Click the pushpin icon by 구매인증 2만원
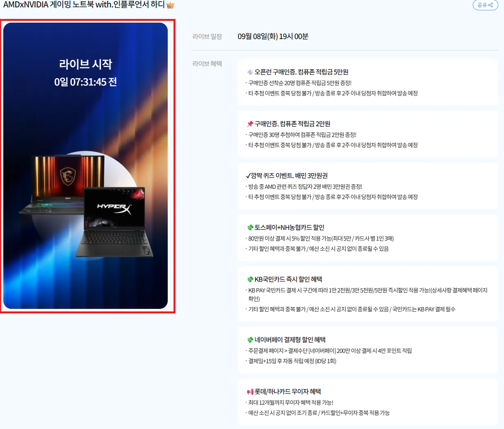 click(250, 124)
